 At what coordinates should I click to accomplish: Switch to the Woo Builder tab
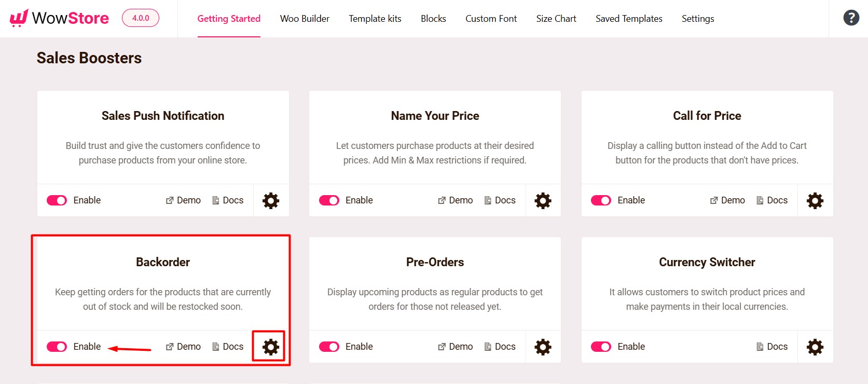[304, 18]
